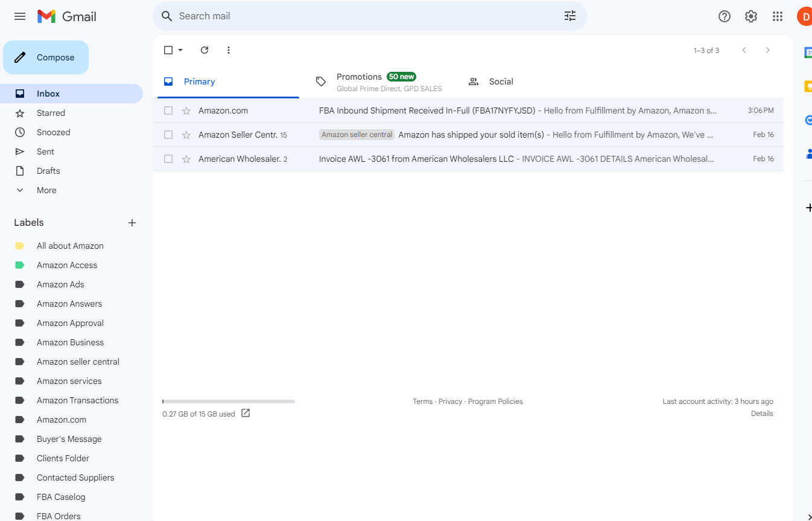Go to newer messages arrow
The height and width of the screenshot is (521, 812).
[x=744, y=50]
